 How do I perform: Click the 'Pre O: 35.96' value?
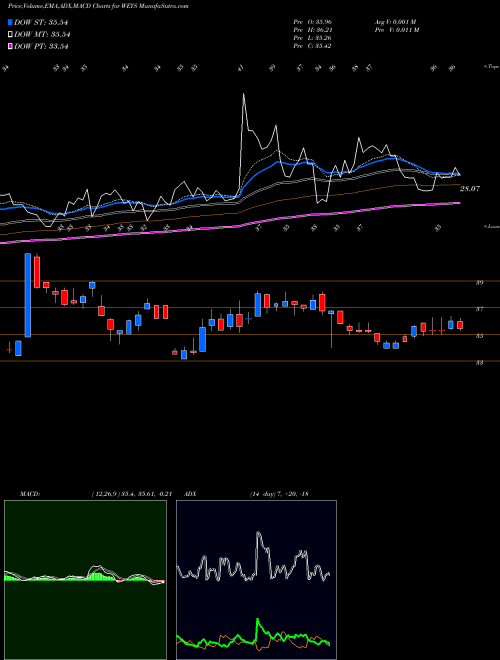(312, 22)
